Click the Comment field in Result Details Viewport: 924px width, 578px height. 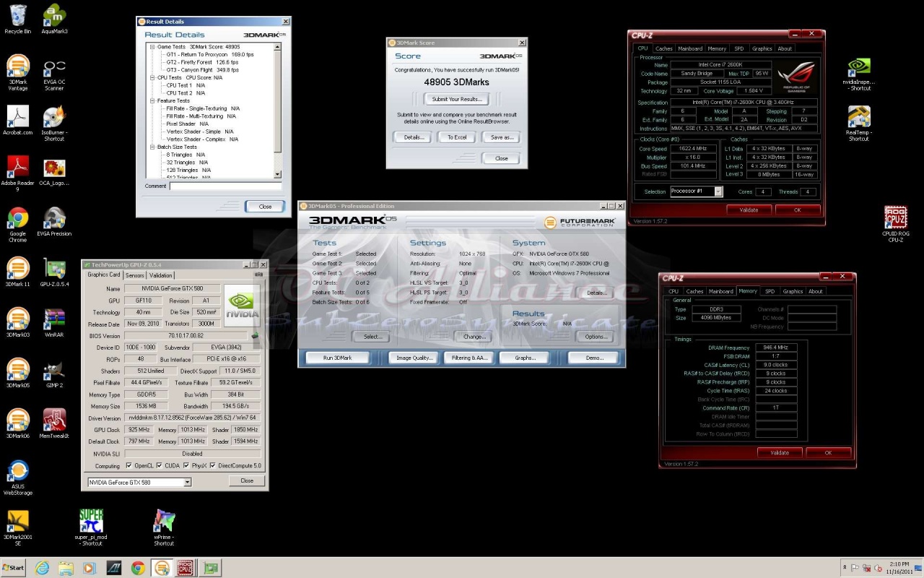click(x=225, y=186)
